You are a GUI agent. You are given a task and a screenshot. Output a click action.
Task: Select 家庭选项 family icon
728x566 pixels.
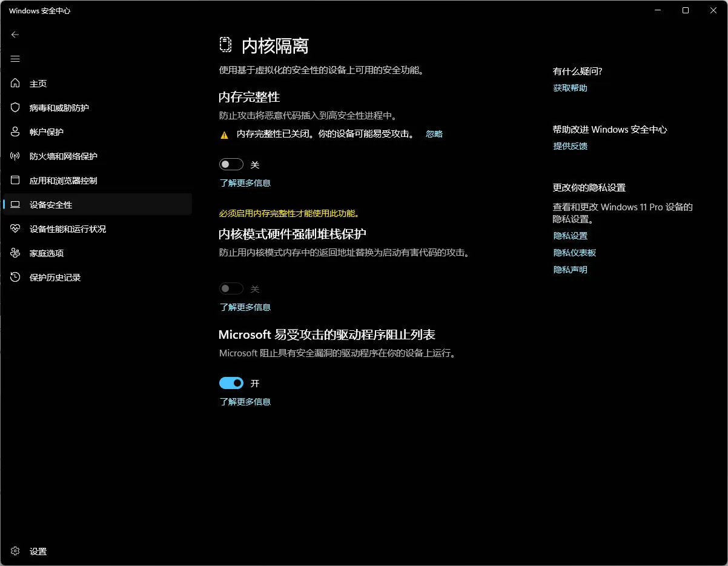(x=16, y=253)
